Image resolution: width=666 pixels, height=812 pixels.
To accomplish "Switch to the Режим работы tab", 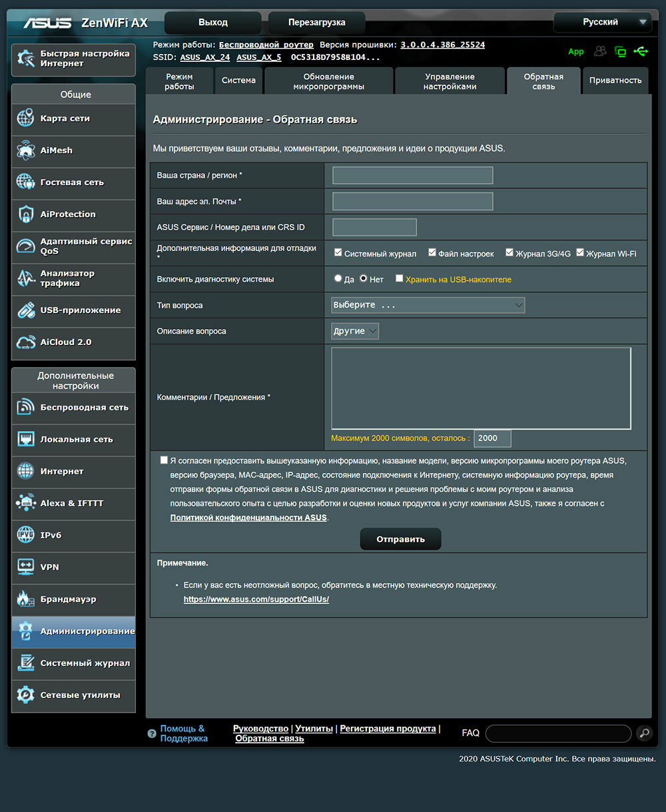I will tap(179, 81).
